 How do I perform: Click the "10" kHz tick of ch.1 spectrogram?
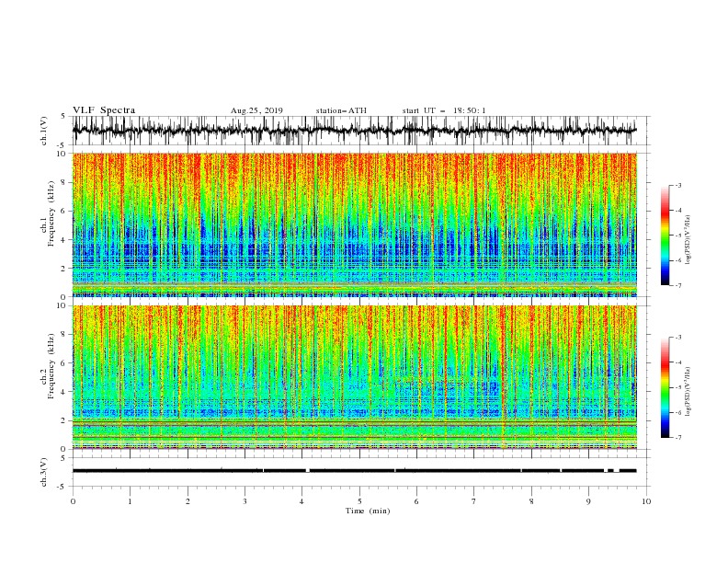coord(61,154)
